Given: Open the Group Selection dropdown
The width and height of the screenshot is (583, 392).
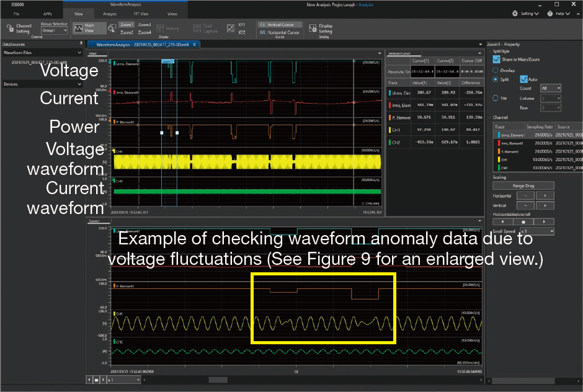Looking at the screenshot, I should click(x=55, y=30).
